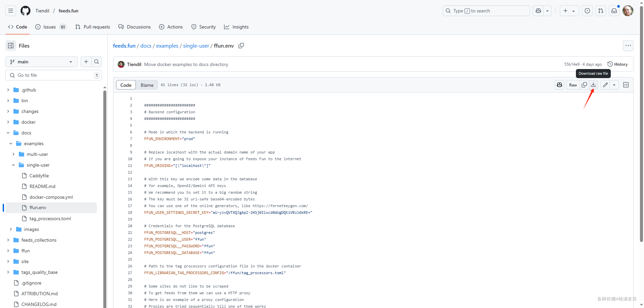Expand the multi-user folder

pos(13,154)
